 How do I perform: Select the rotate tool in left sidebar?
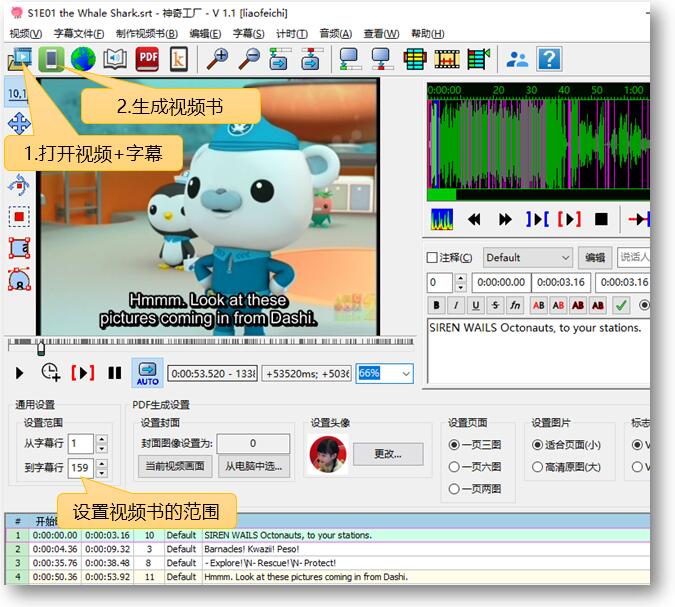pyautogui.click(x=19, y=185)
